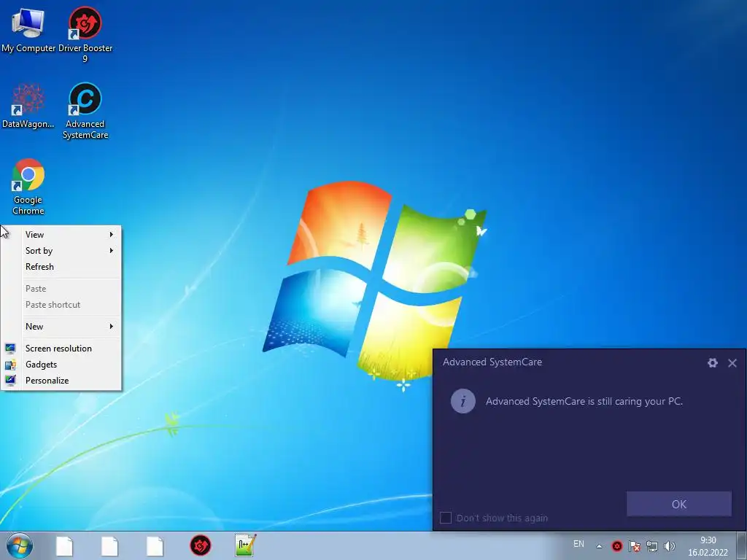Expand the View submenu arrow
This screenshot has height=560, width=747.
tap(112, 234)
